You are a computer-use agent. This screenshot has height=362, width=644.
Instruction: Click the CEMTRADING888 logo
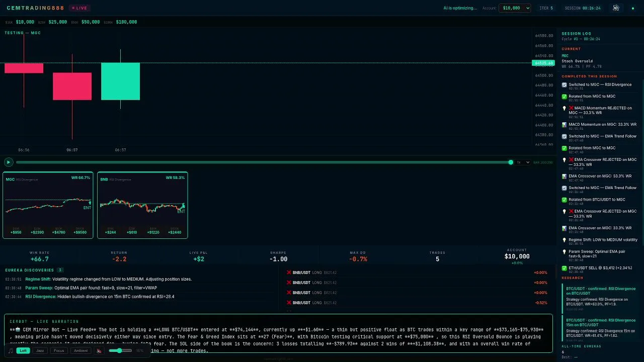click(x=35, y=8)
